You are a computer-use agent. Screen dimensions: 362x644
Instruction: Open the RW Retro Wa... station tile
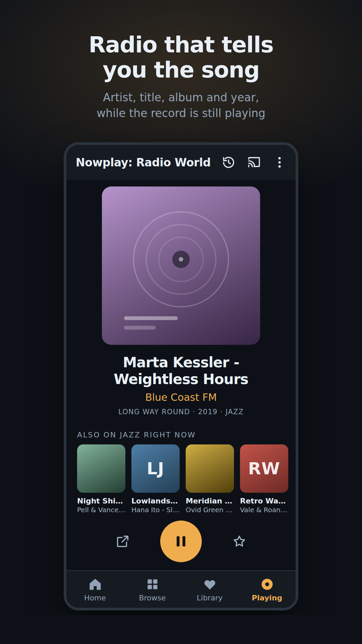264,469
